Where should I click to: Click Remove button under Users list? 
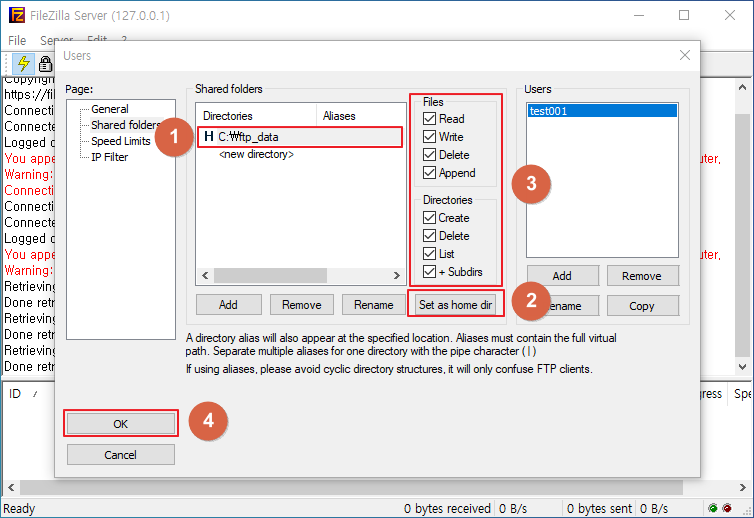643,276
